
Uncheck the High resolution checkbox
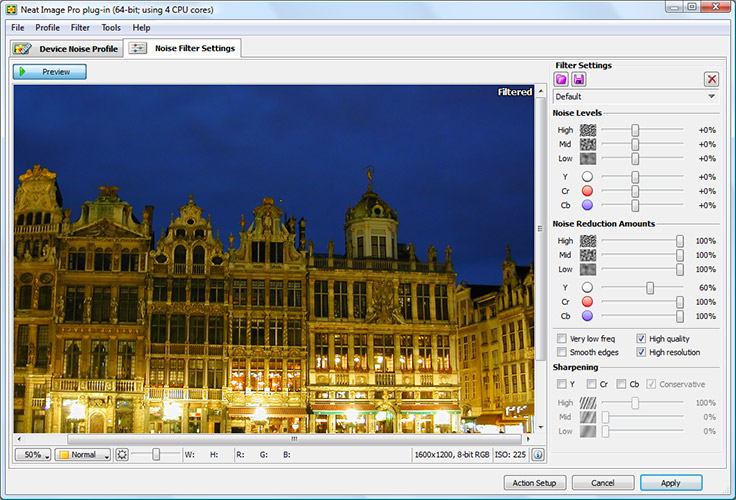click(641, 352)
